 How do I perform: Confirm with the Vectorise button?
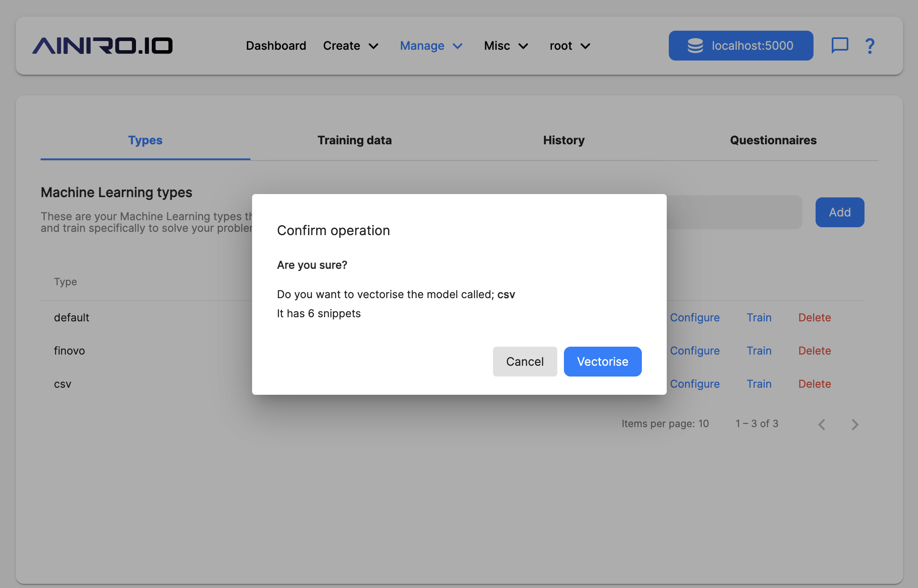tap(603, 362)
